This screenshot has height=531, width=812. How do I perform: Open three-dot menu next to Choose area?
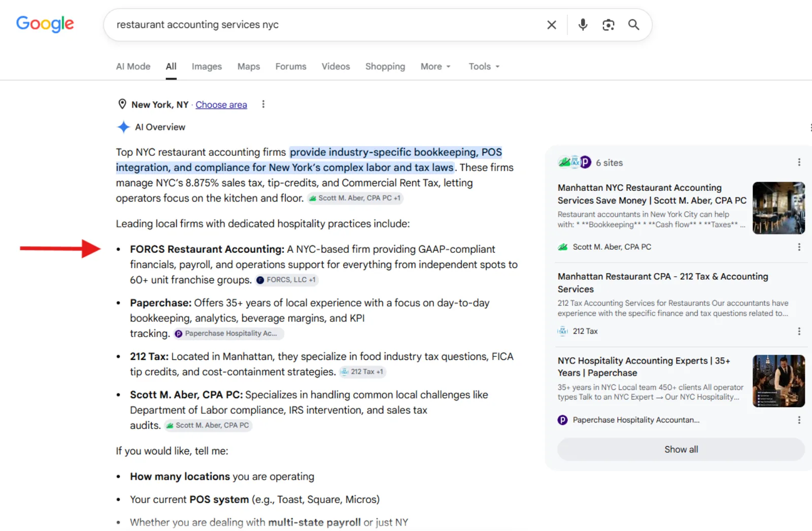(x=263, y=104)
